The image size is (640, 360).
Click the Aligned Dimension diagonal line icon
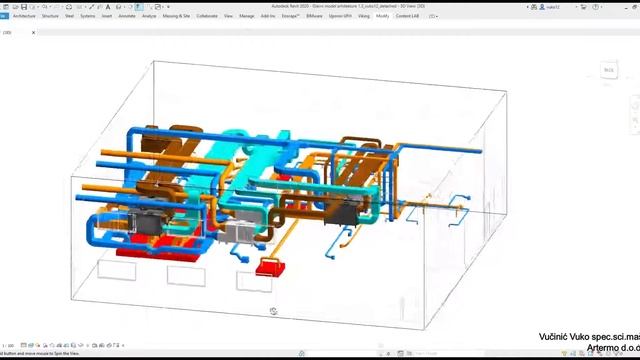click(x=92, y=7)
